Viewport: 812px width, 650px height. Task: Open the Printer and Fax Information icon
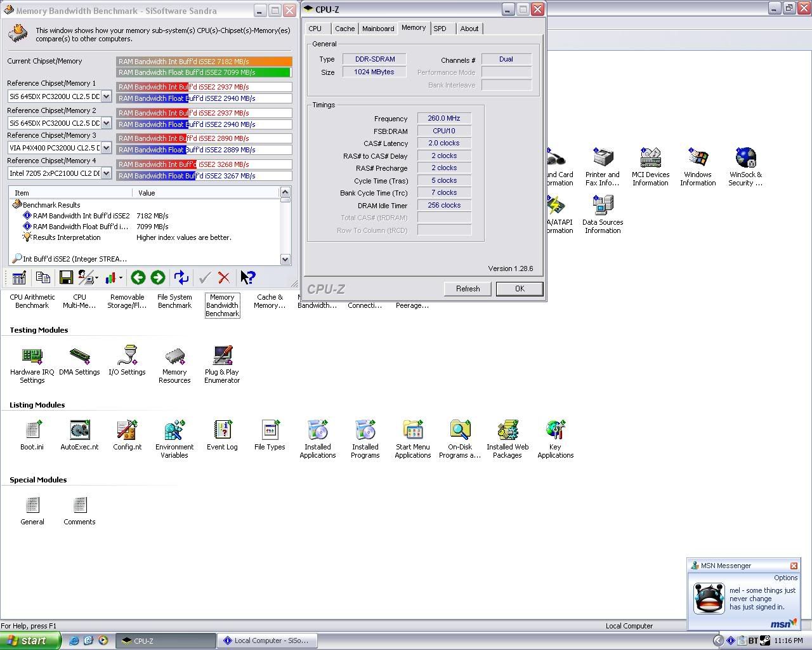602,158
